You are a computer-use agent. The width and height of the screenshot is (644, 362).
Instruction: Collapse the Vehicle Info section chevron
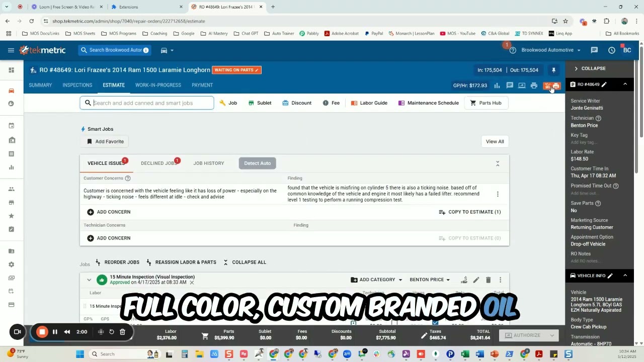(625, 276)
